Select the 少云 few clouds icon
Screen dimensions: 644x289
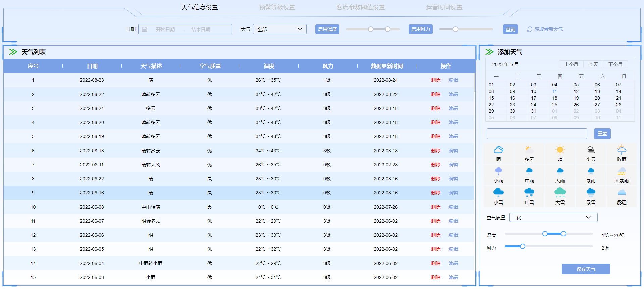(x=591, y=150)
